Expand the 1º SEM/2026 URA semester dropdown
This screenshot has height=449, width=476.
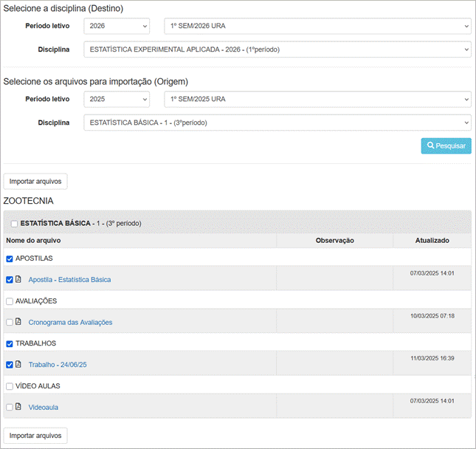[317, 27]
